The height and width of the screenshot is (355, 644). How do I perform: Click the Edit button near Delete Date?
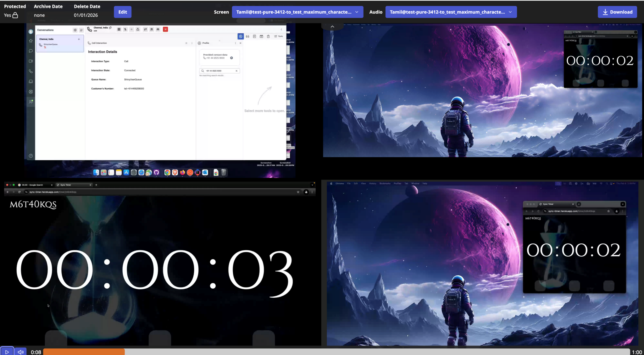pos(122,12)
